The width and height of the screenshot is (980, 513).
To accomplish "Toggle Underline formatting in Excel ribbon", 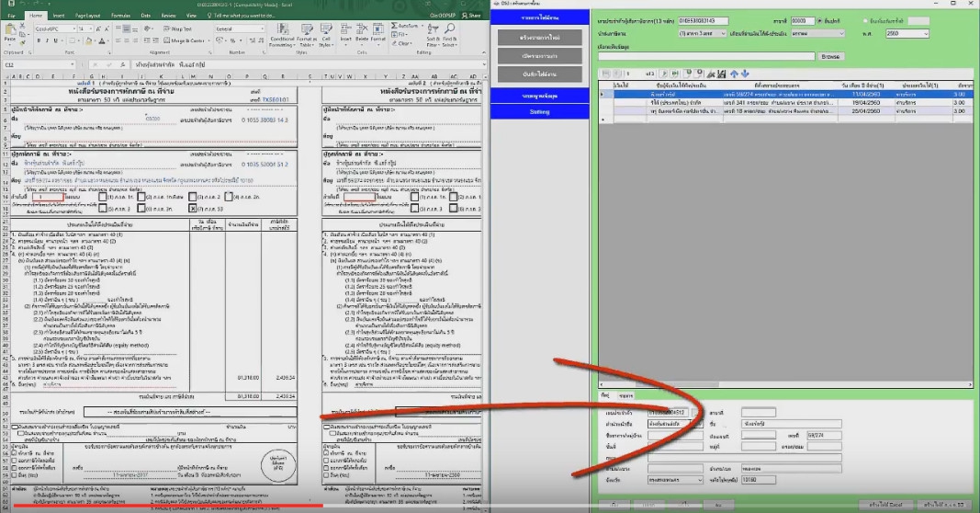I will click(56, 40).
